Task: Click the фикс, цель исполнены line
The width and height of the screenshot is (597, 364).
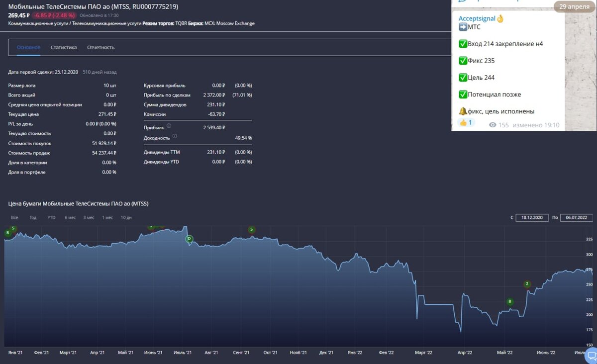Action: click(x=496, y=111)
